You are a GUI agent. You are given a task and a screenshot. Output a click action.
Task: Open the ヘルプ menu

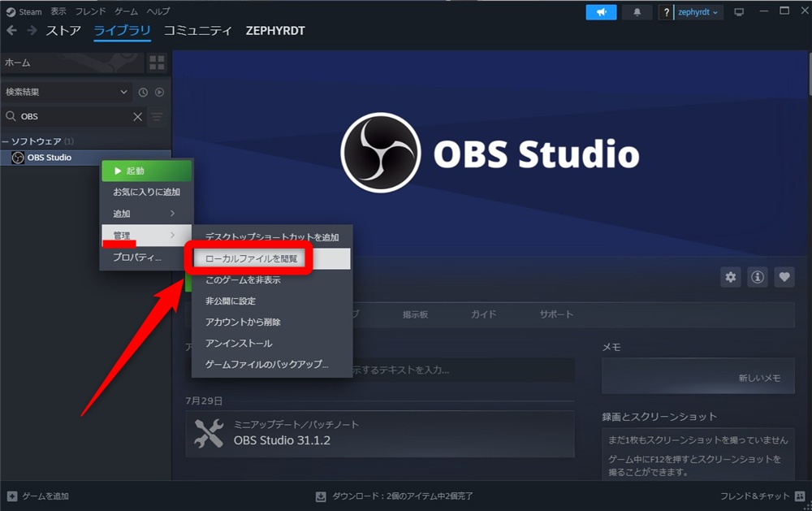[x=158, y=11]
